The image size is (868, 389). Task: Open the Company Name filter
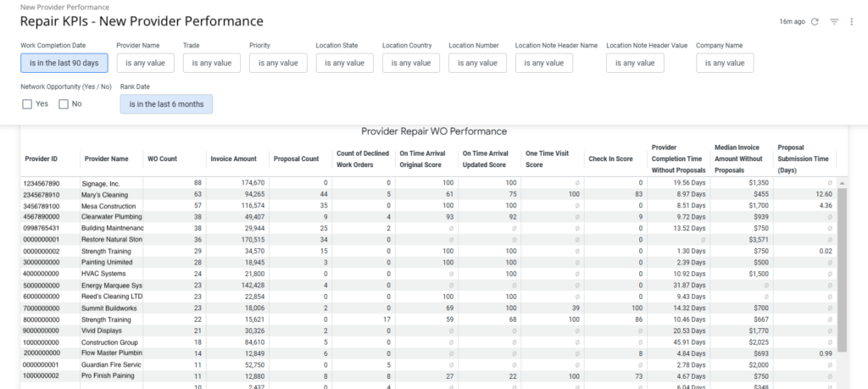point(724,63)
